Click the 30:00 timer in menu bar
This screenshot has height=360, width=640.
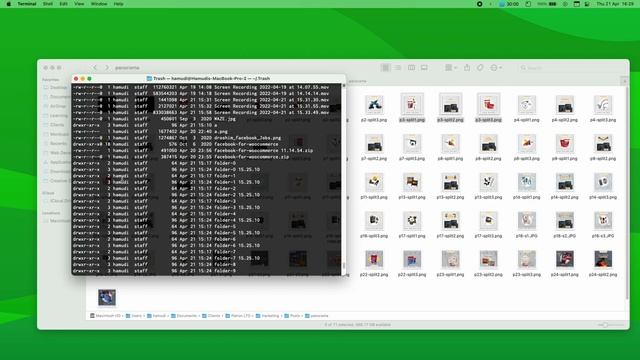[x=509, y=4]
